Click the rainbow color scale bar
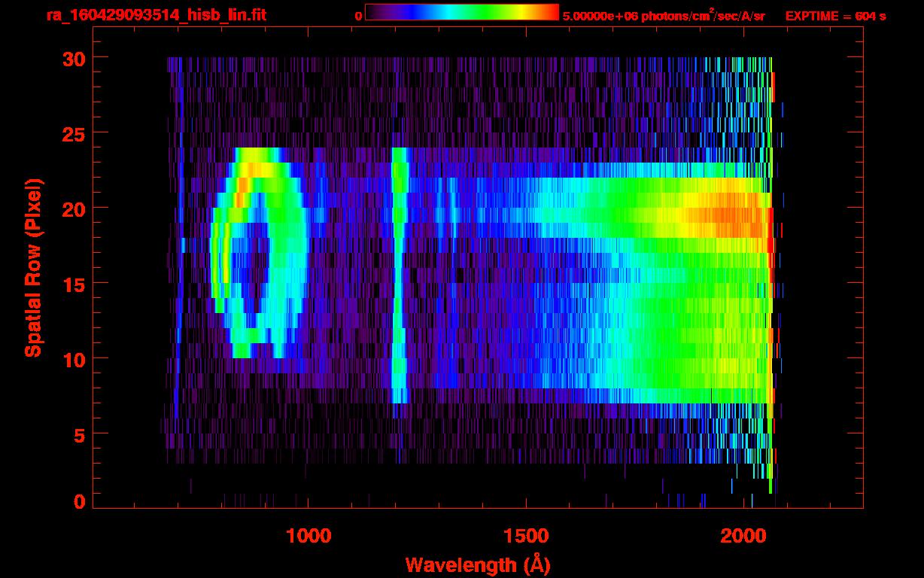The height and width of the screenshot is (578, 924). click(461, 12)
